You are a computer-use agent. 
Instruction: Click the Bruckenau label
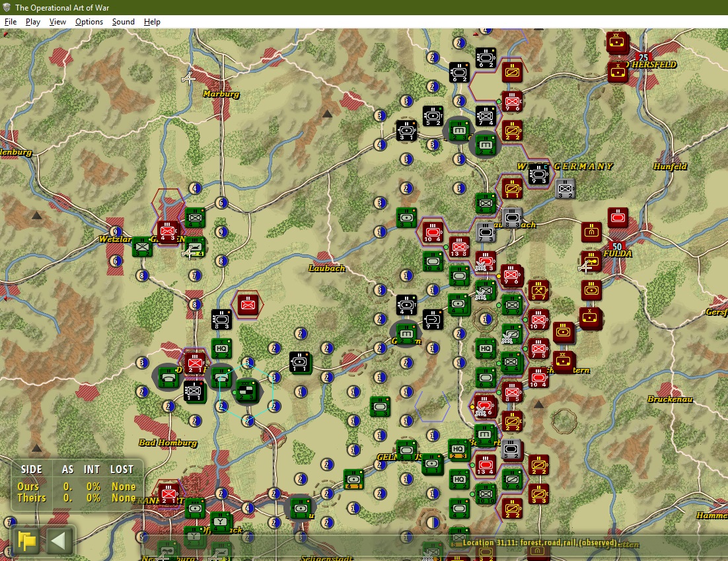coord(669,399)
